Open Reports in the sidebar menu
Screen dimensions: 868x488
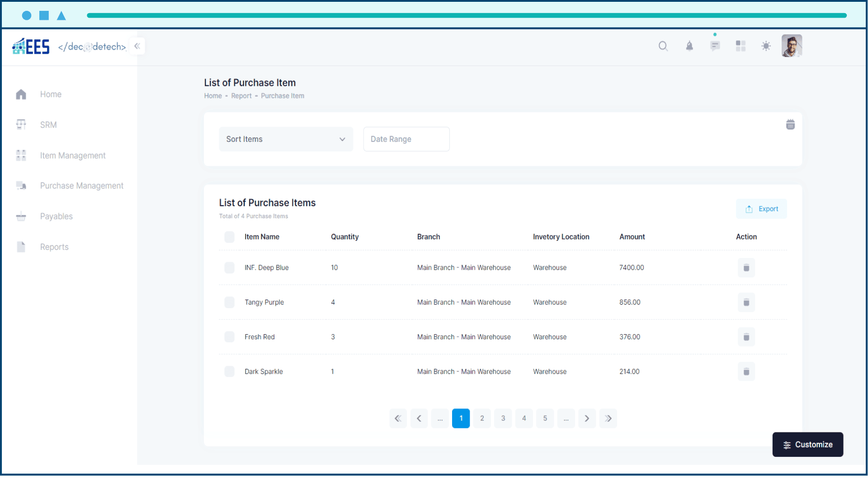(x=54, y=247)
